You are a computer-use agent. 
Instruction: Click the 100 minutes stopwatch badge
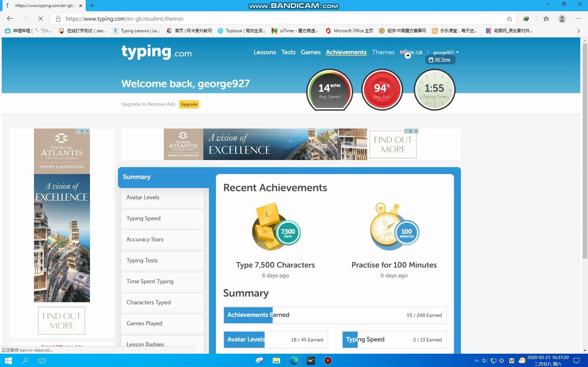[x=394, y=227]
